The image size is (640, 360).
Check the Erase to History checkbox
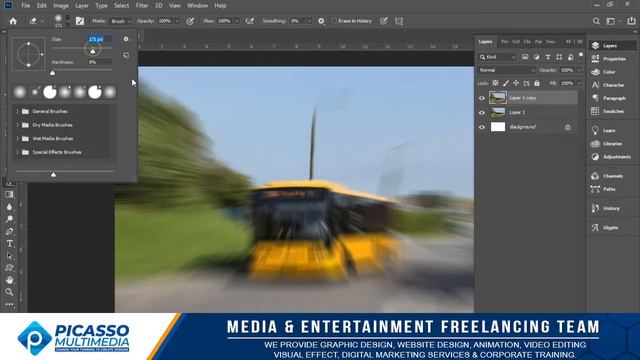[334, 21]
